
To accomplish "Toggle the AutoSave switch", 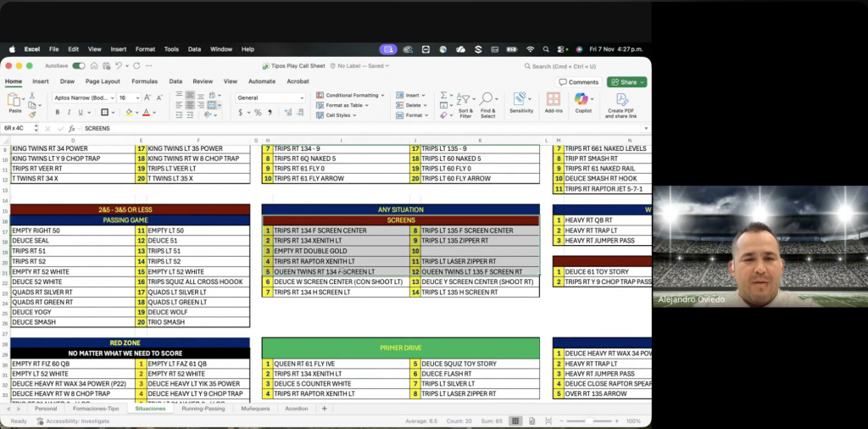I will (79, 65).
